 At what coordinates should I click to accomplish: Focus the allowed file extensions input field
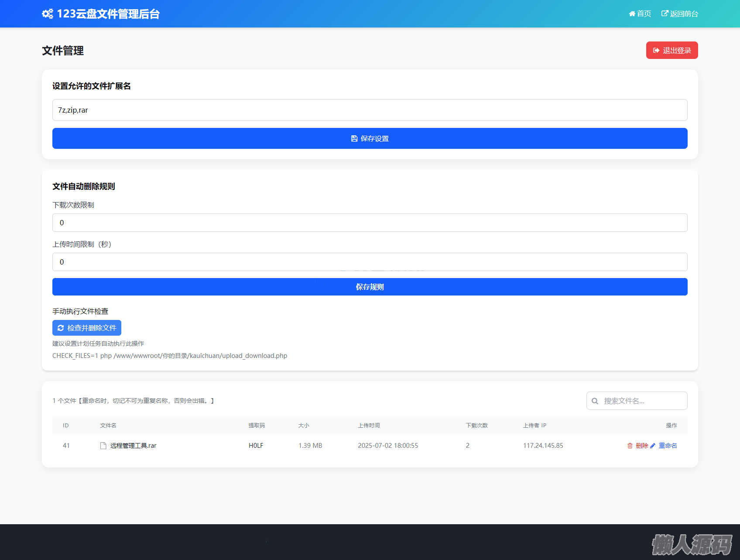point(370,110)
